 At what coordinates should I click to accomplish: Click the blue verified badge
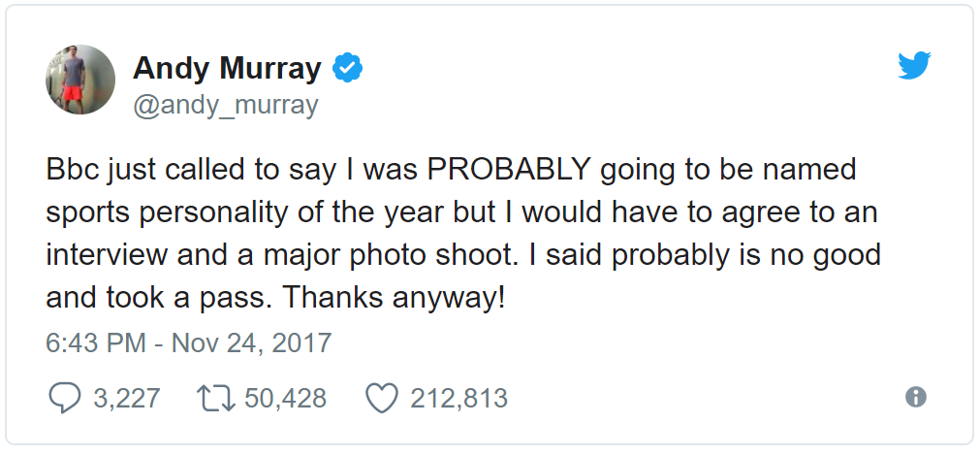point(348,68)
